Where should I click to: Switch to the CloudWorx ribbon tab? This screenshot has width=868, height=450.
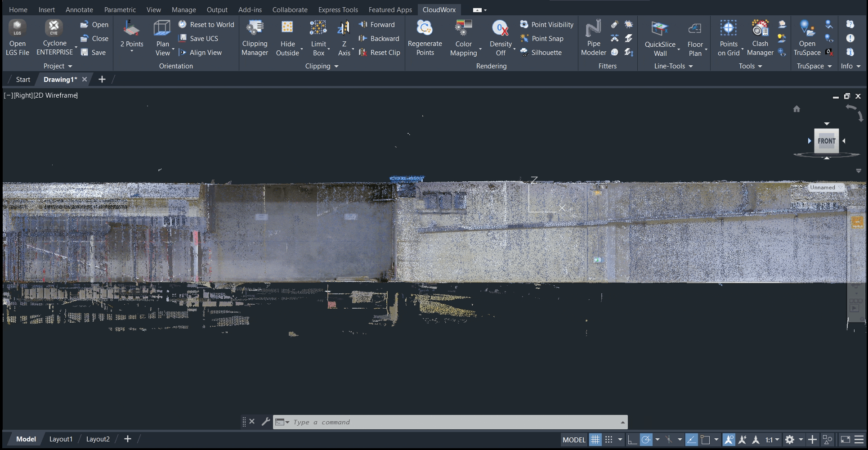click(439, 9)
